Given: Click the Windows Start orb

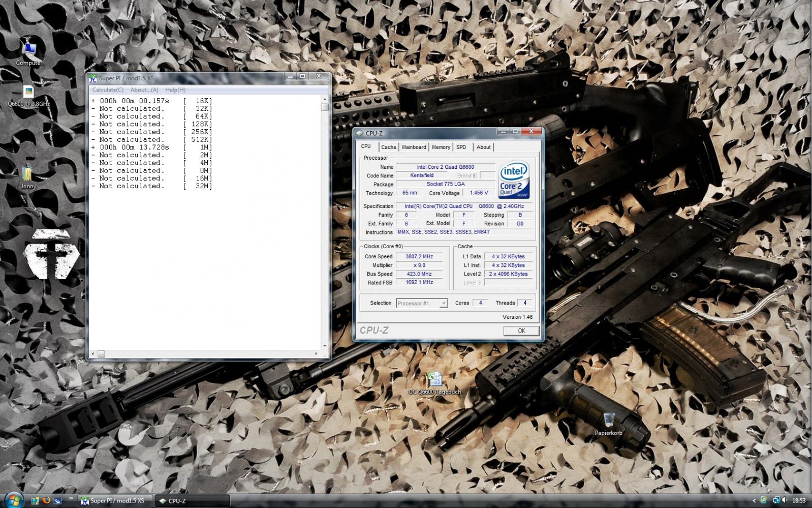Looking at the screenshot, I should 14,500.
